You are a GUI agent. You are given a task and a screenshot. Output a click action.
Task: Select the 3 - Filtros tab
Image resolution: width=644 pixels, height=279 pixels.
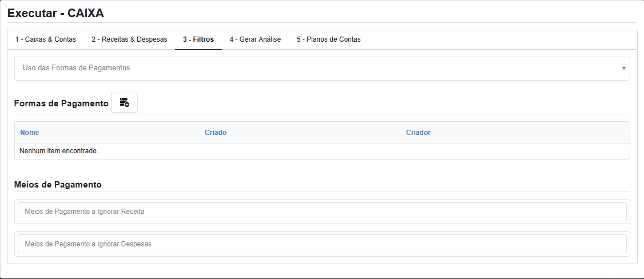click(198, 39)
